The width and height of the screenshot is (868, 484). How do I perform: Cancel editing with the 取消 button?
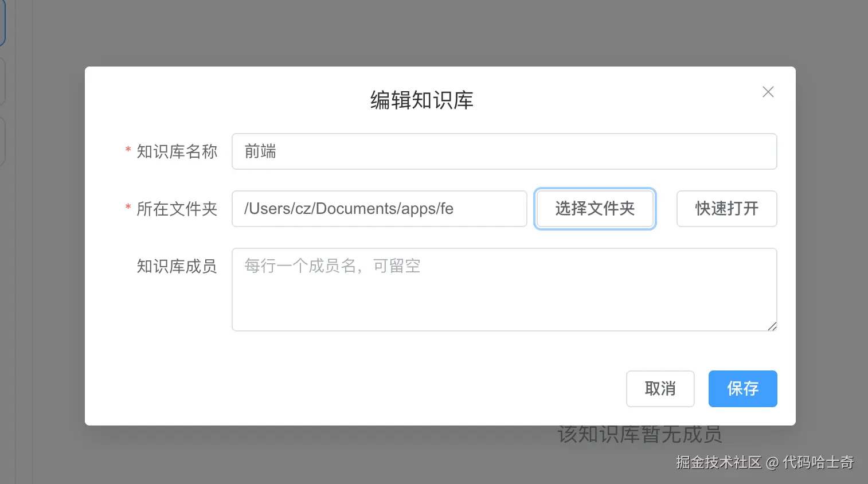(660, 389)
